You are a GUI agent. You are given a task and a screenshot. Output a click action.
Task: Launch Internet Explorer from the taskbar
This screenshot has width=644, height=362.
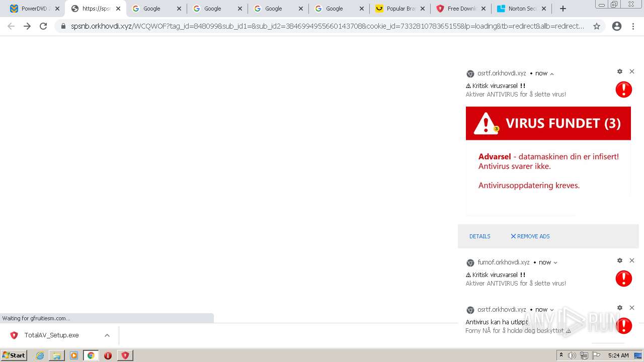[x=40, y=355]
